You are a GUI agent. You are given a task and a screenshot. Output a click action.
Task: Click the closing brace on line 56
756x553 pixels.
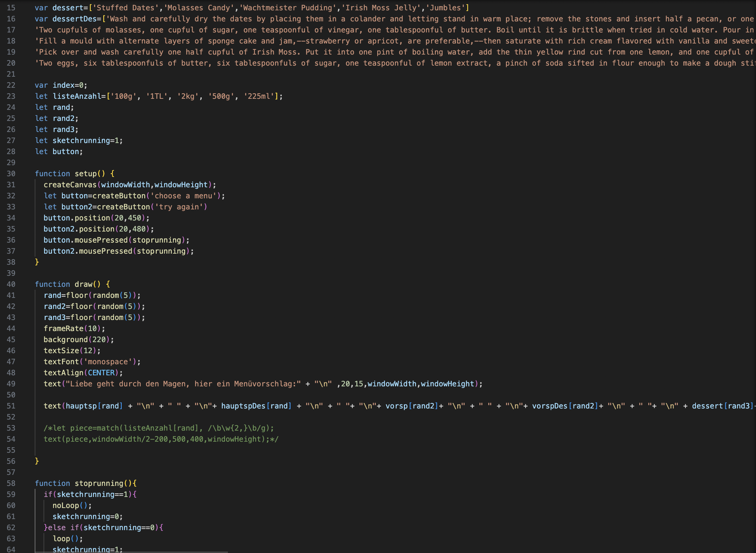point(37,461)
